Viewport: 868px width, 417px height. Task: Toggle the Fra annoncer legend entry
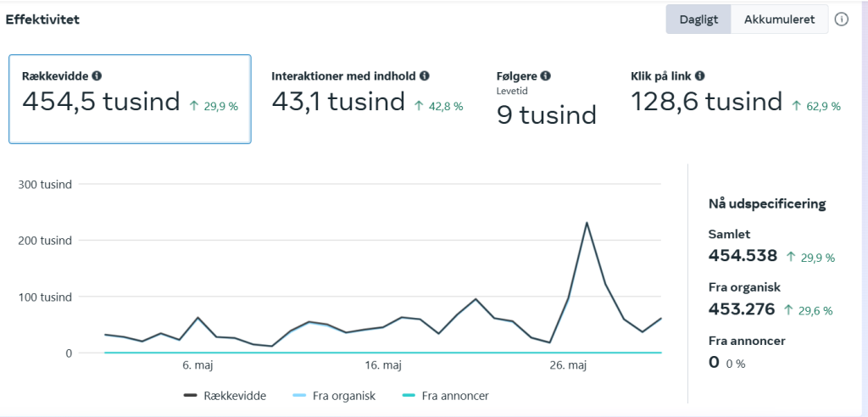click(x=445, y=396)
